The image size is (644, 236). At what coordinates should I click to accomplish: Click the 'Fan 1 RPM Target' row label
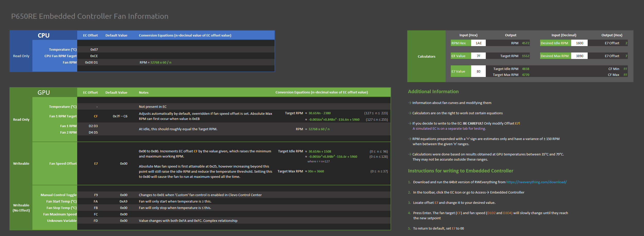[63, 116]
